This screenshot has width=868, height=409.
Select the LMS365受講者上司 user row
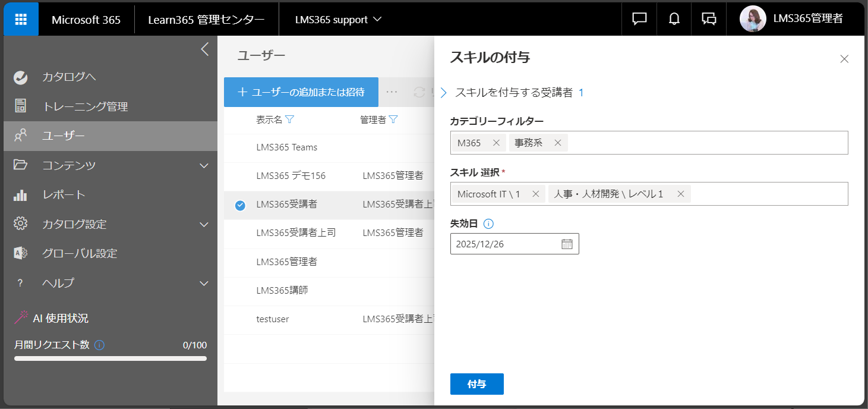(329, 234)
